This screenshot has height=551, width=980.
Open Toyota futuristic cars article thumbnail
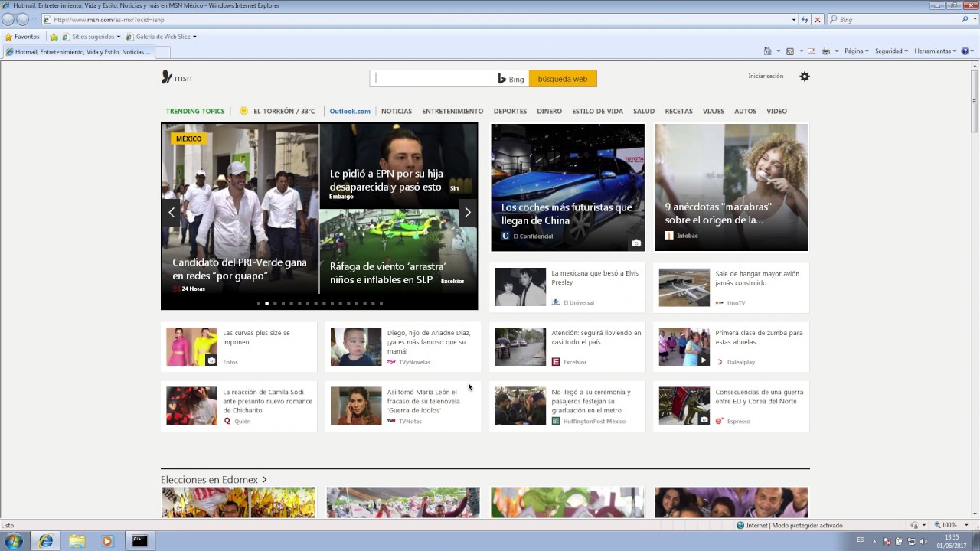(567, 187)
